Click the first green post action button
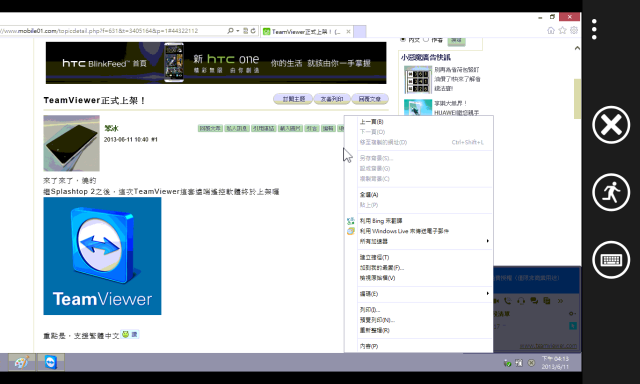The width and height of the screenshot is (640, 384). coord(210,128)
